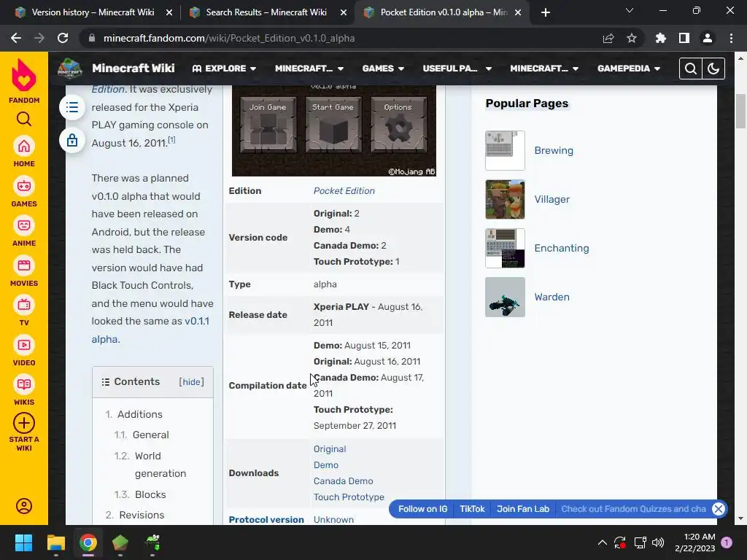Bookmark this page with star icon

pyautogui.click(x=632, y=38)
